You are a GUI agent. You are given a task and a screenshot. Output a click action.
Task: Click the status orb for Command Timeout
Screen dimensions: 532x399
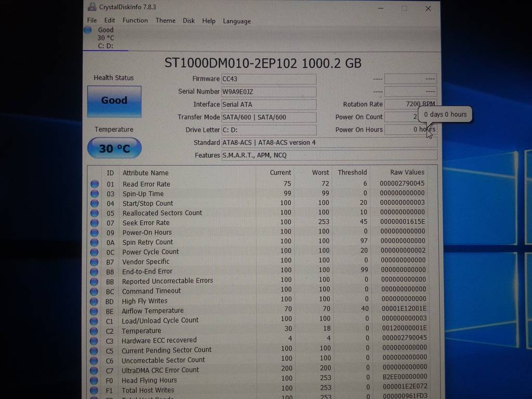[x=94, y=292]
